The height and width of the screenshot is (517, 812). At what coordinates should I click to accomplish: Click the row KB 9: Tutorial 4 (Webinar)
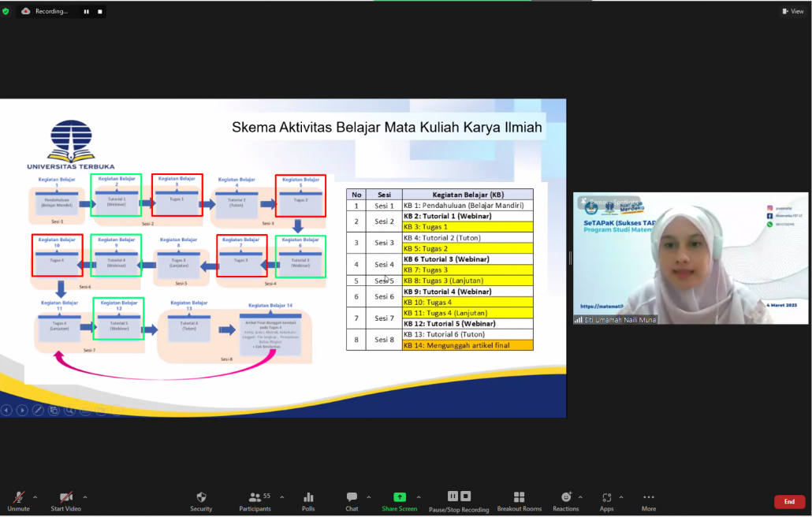click(467, 292)
